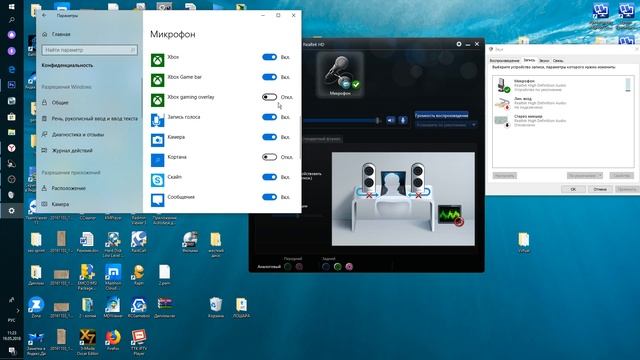Toggle microphone permission for Сообщения
This screenshot has height=360, width=640.
(x=269, y=197)
